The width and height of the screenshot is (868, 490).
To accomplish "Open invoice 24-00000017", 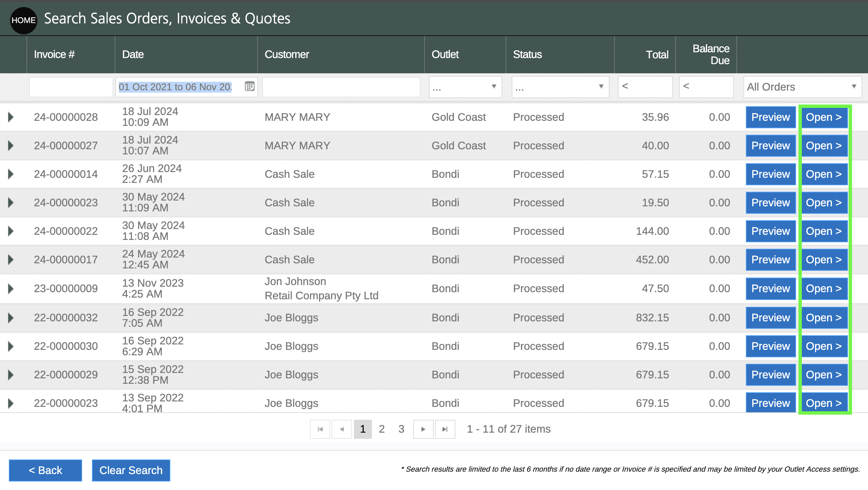I will [x=824, y=260].
